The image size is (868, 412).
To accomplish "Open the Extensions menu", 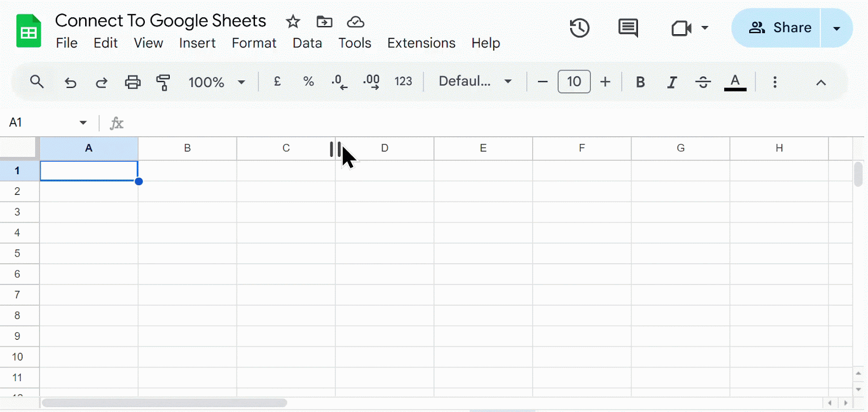I will [x=422, y=43].
